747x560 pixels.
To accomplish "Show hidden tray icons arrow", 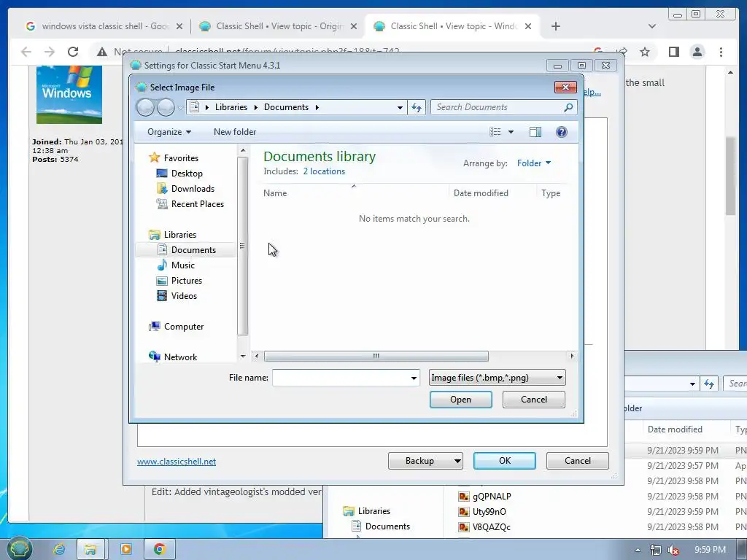I will point(638,550).
